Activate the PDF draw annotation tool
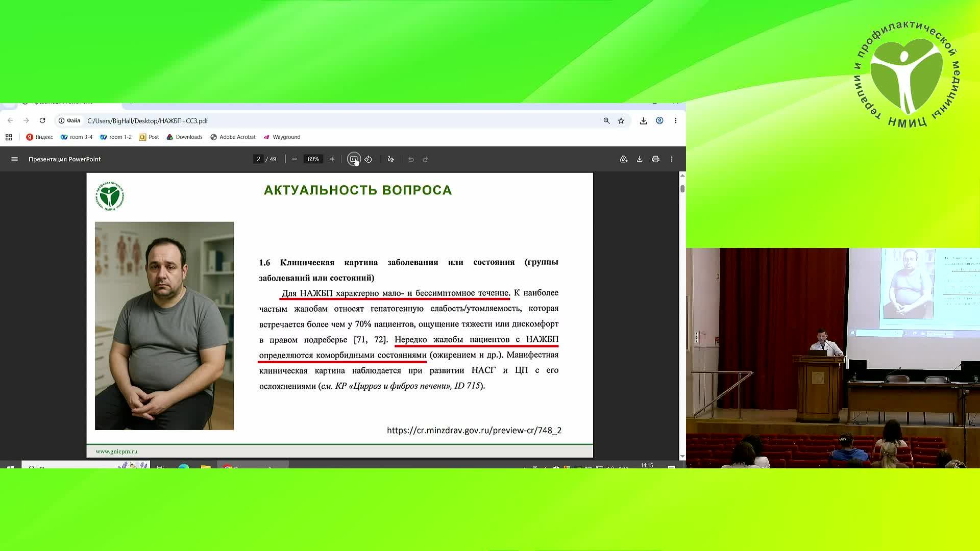The image size is (980, 551). tap(391, 159)
